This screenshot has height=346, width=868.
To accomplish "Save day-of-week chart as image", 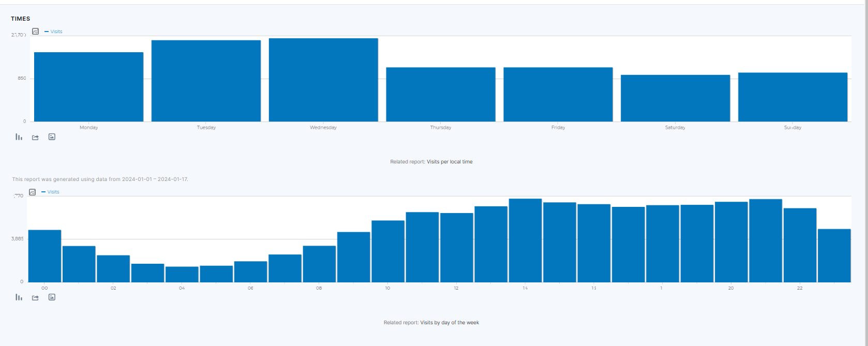I will (52, 137).
